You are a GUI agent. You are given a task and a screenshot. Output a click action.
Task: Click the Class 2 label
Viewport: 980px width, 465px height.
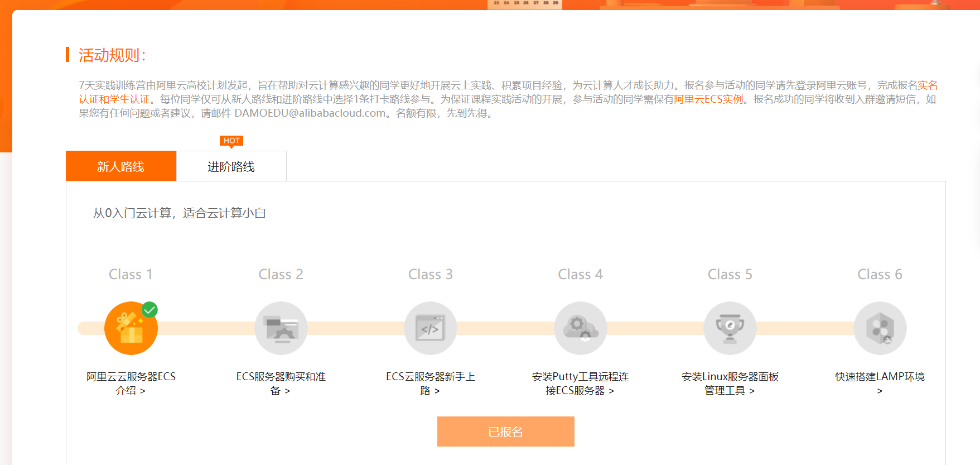281,274
